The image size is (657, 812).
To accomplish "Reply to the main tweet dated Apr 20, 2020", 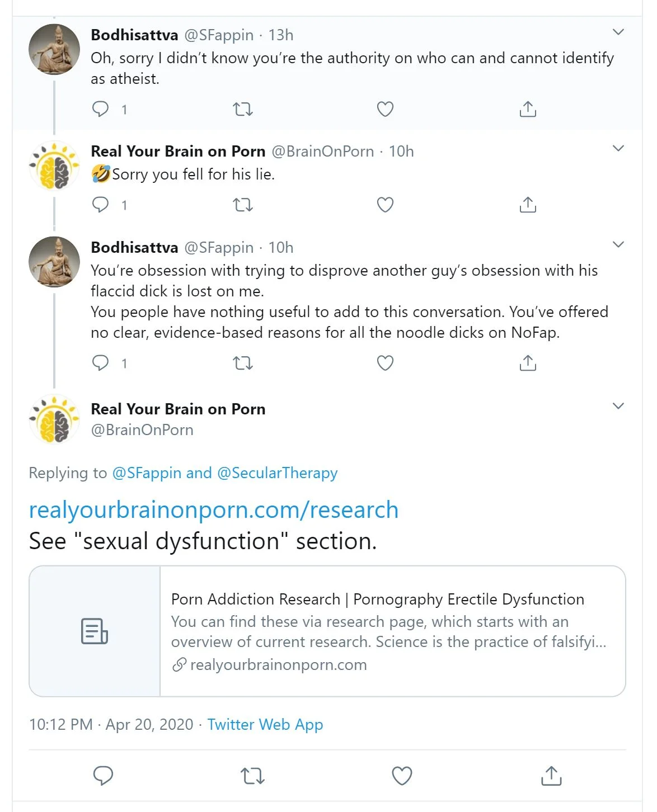I will coord(103,776).
